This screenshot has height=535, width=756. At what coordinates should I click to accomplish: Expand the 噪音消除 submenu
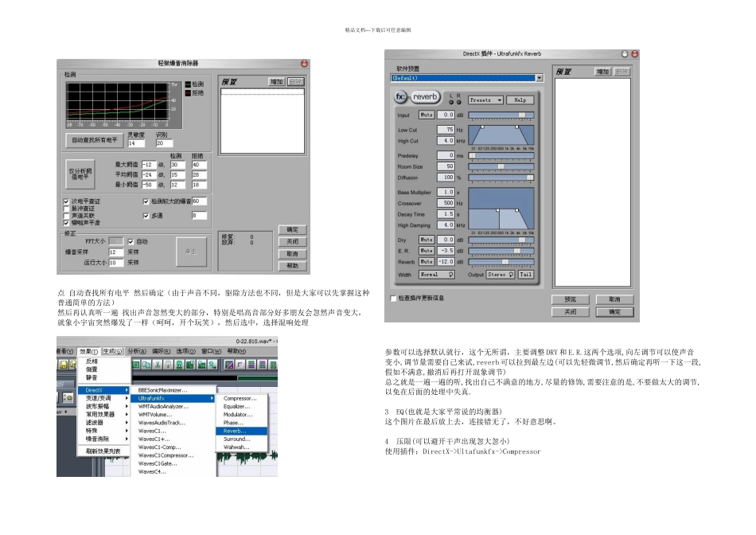click(x=103, y=439)
